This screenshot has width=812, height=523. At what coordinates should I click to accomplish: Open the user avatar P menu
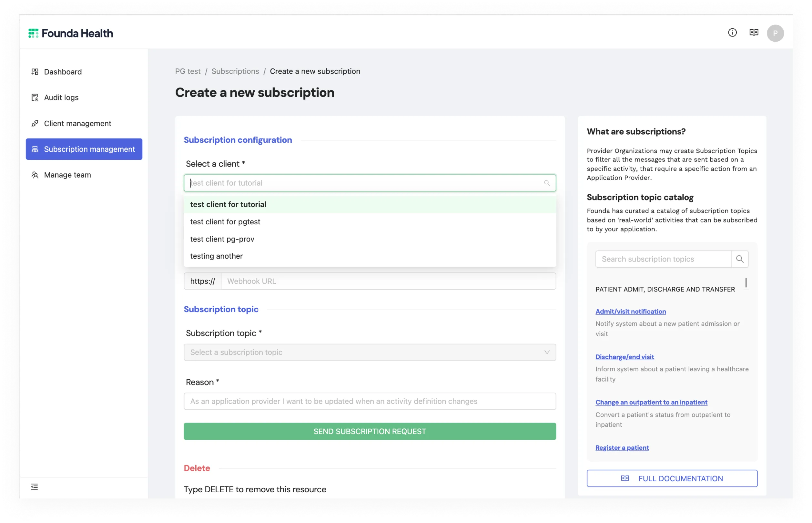click(x=775, y=33)
